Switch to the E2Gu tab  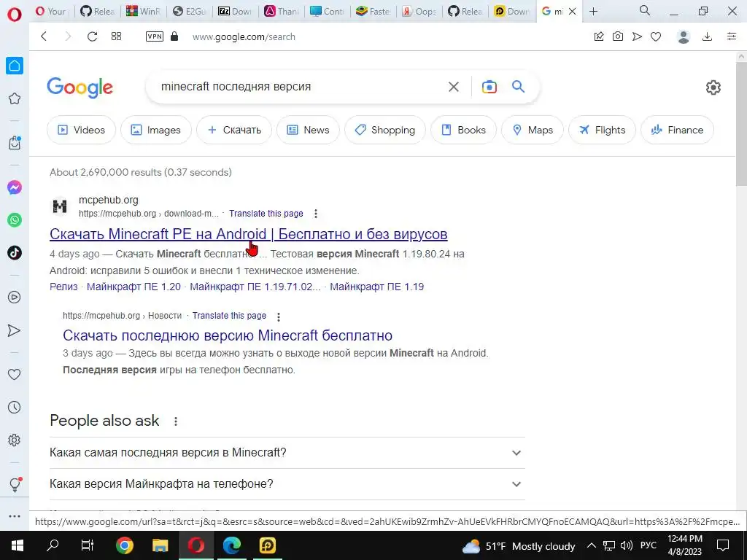tap(189, 12)
